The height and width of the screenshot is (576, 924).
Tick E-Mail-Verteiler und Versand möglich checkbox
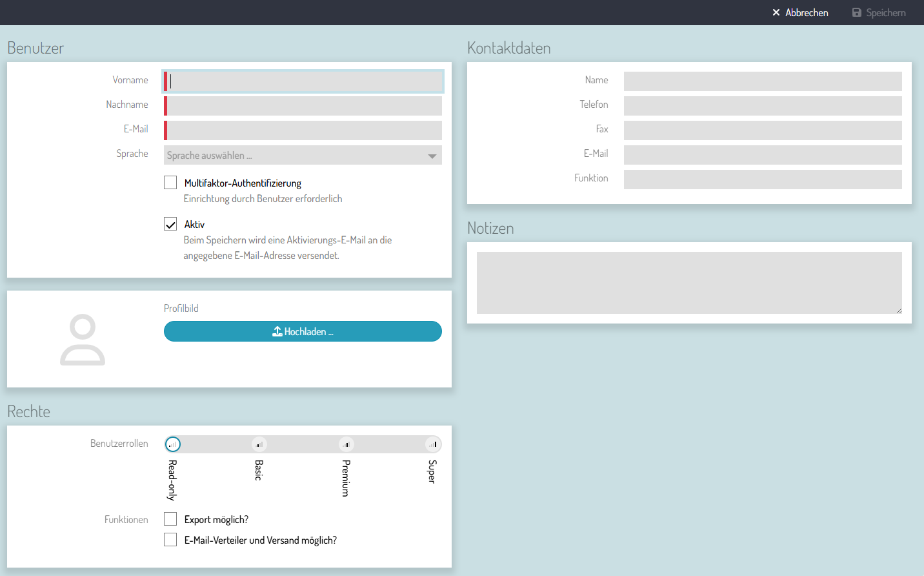pos(170,540)
